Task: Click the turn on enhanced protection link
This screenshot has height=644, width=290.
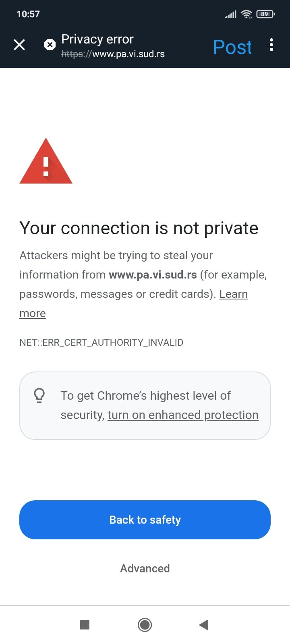Action: click(x=183, y=415)
